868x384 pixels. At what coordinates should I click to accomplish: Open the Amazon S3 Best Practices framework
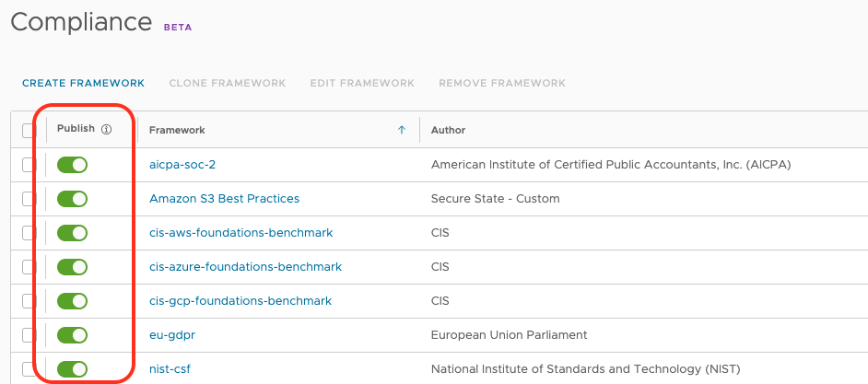(x=224, y=199)
